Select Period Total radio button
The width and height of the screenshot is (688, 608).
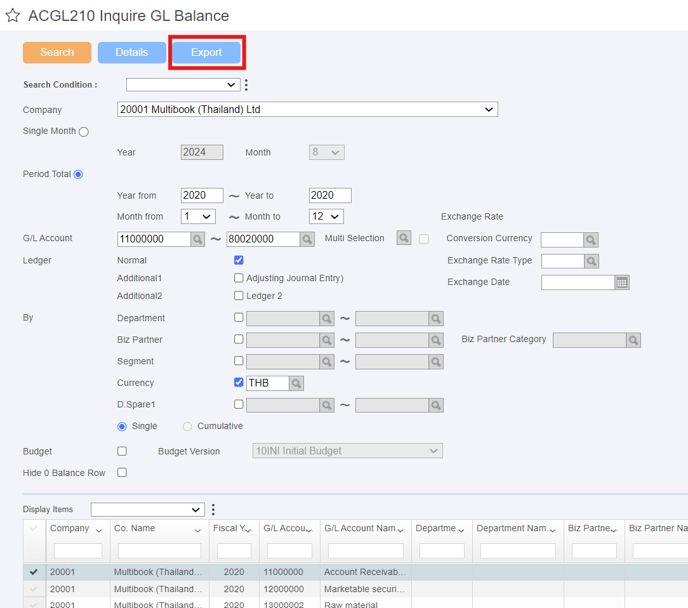coord(78,175)
